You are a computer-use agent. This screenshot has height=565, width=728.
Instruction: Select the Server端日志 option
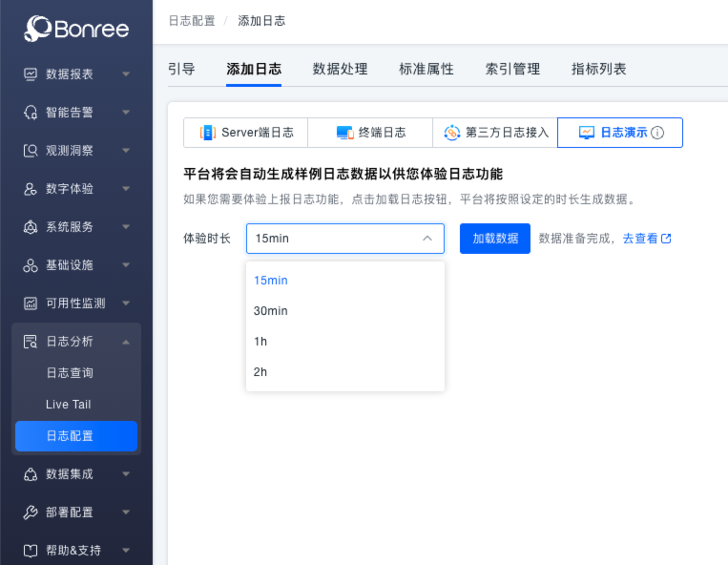coord(245,133)
